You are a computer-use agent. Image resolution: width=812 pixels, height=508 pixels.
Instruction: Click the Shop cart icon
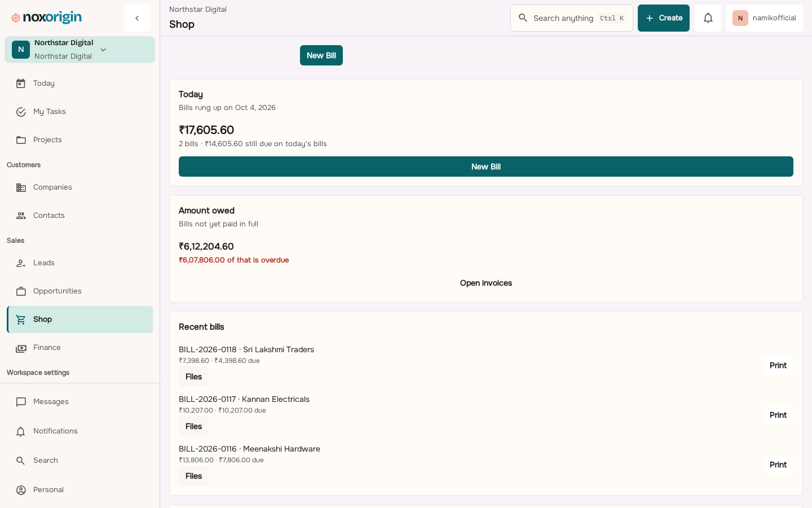tap(21, 319)
